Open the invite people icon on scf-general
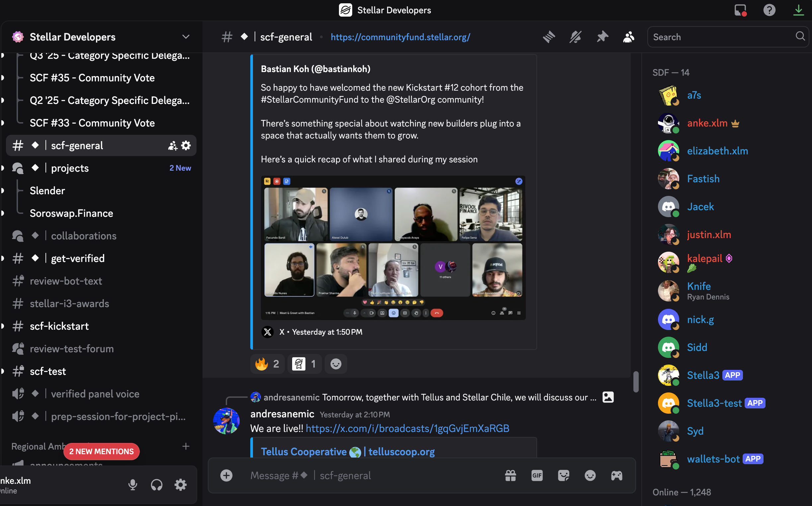 click(173, 145)
